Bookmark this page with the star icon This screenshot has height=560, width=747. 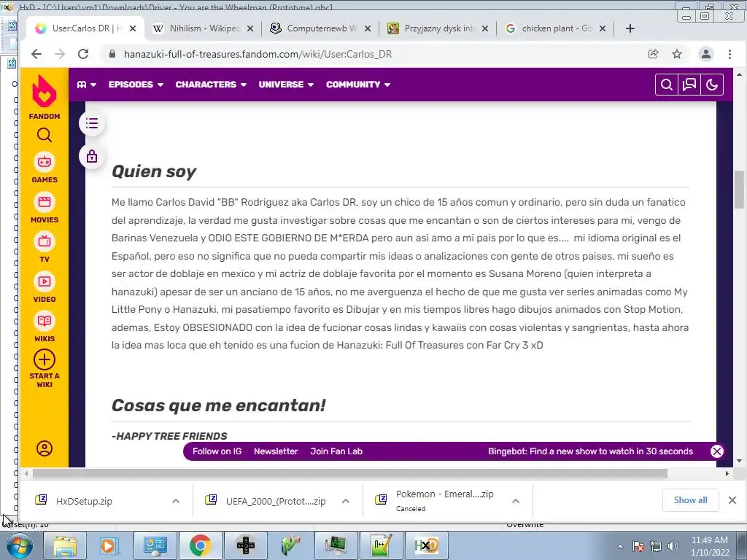(x=677, y=54)
